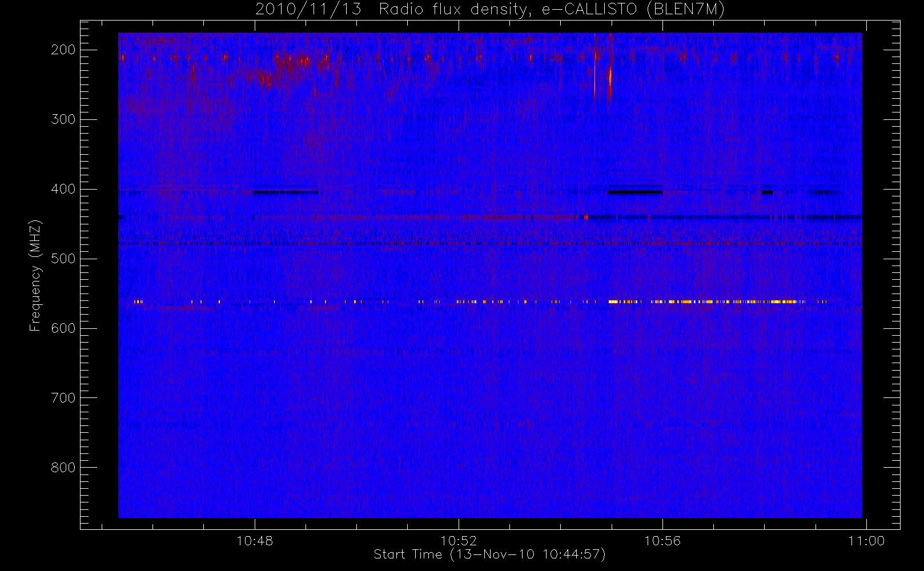
Task: Click the black segment at 400 MHz near 10:48
Action: [x=285, y=192]
